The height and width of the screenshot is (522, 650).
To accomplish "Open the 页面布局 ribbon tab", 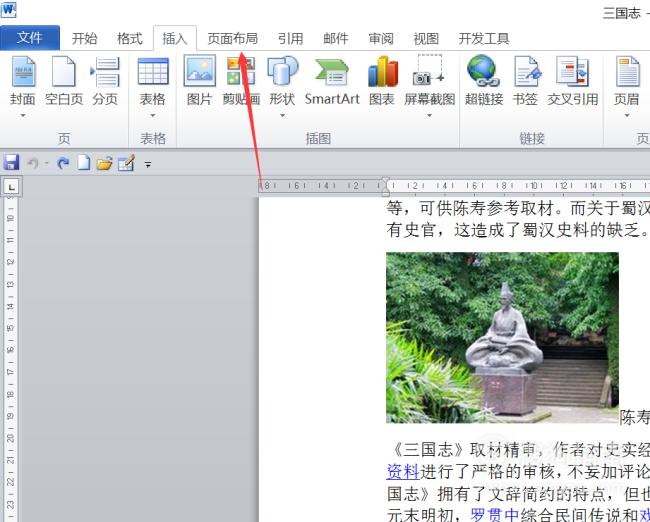I will [x=233, y=39].
